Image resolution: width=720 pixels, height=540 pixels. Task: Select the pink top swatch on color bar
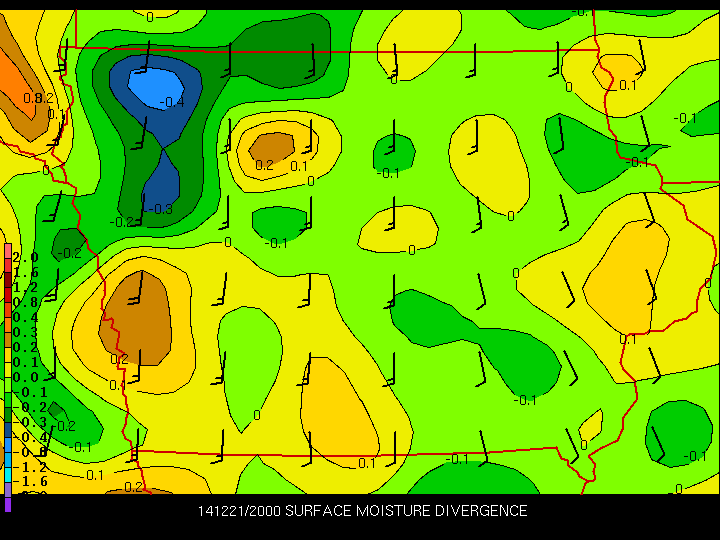click(x=8, y=250)
